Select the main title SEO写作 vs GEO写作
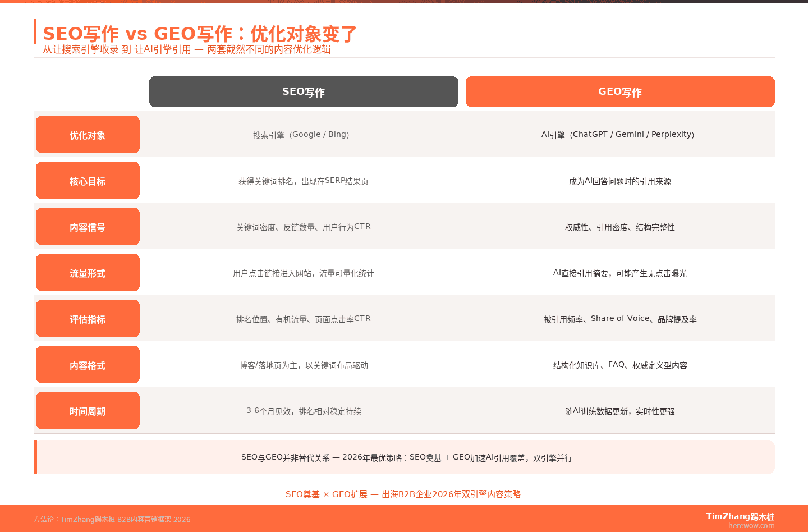Viewport: 808px width, 532px height. click(199, 34)
